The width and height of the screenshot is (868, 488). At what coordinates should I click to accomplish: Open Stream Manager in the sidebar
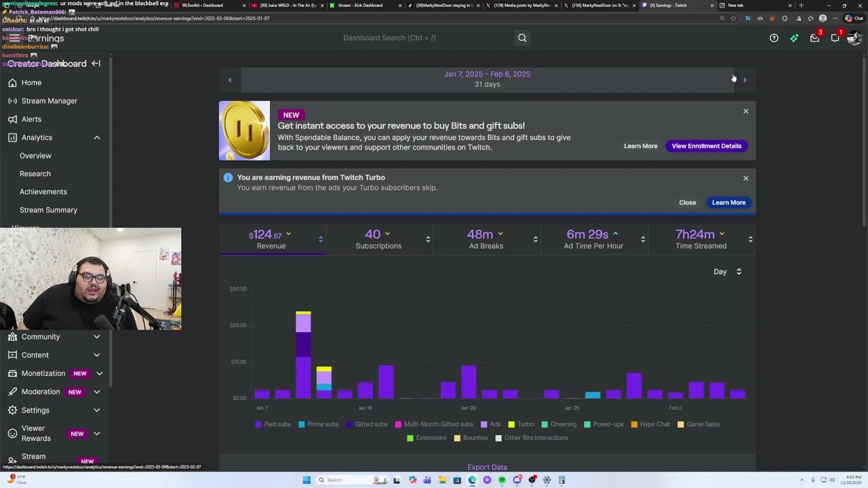pos(50,101)
